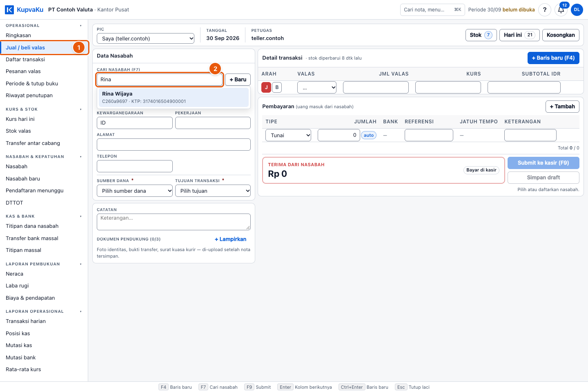Open notifications bell icon
The height and width of the screenshot is (392, 588).
[x=561, y=10]
